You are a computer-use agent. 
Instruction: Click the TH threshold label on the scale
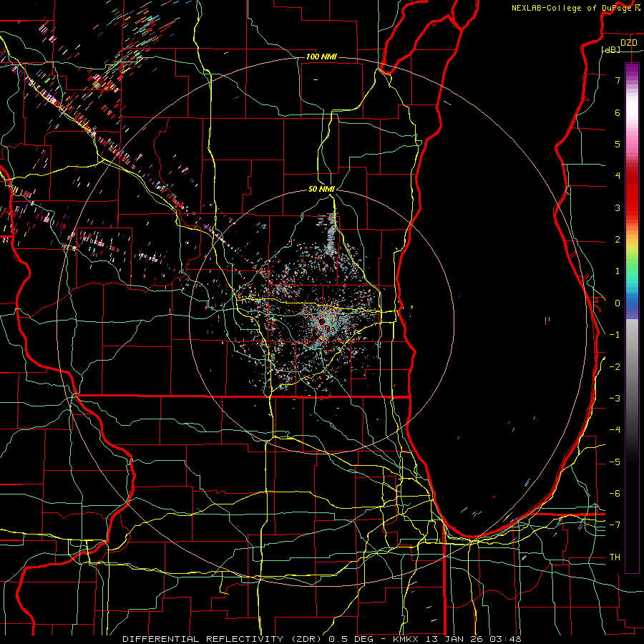coord(615,557)
